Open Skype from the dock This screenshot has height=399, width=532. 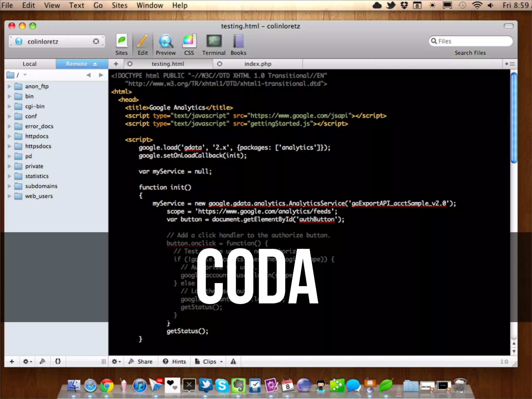tap(222, 385)
